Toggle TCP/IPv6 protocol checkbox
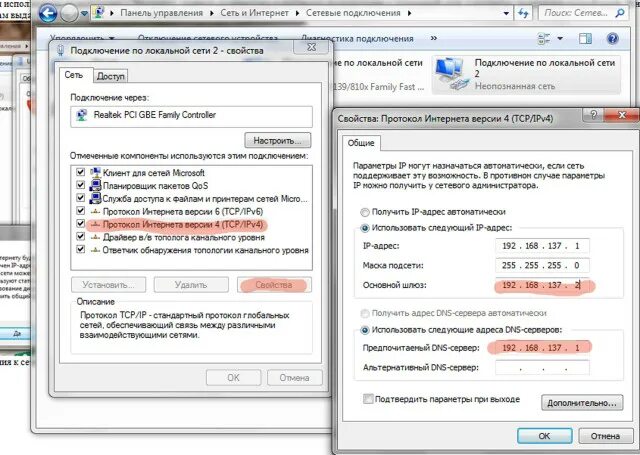640x455 pixels. pos(80,211)
